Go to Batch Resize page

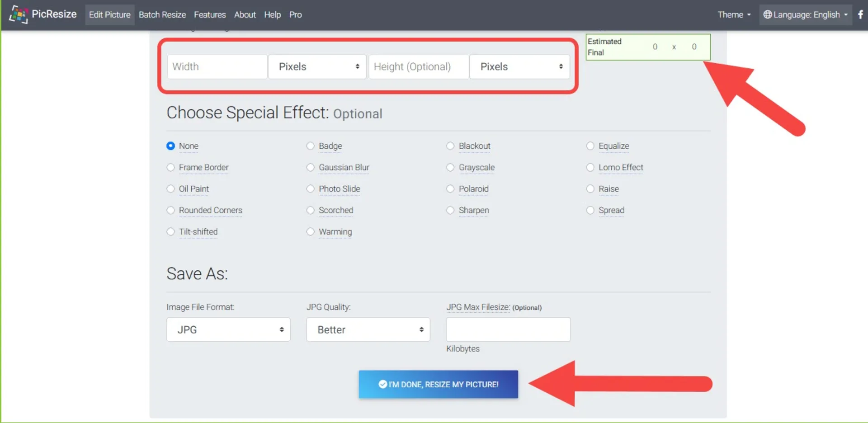pyautogui.click(x=162, y=14)
